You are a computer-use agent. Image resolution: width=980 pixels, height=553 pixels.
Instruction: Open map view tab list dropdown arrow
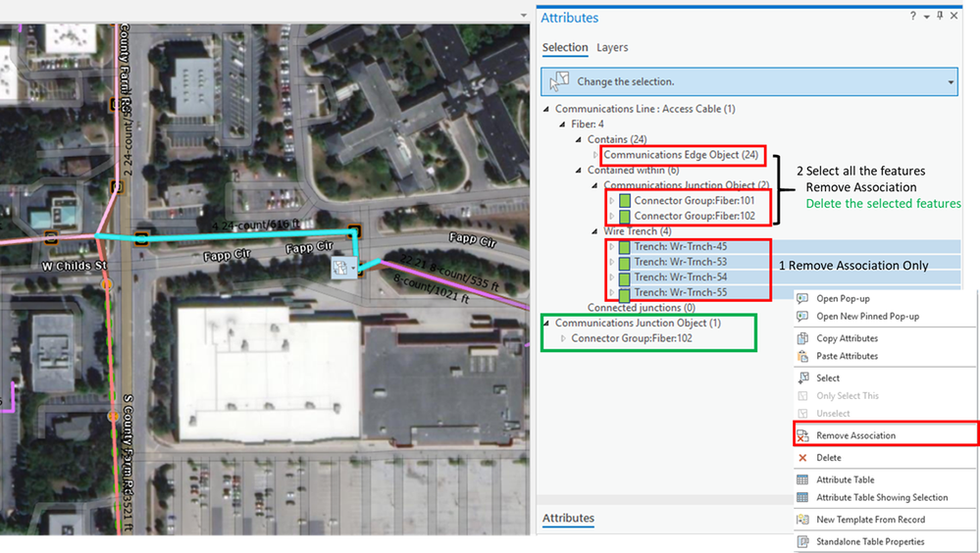524,15
